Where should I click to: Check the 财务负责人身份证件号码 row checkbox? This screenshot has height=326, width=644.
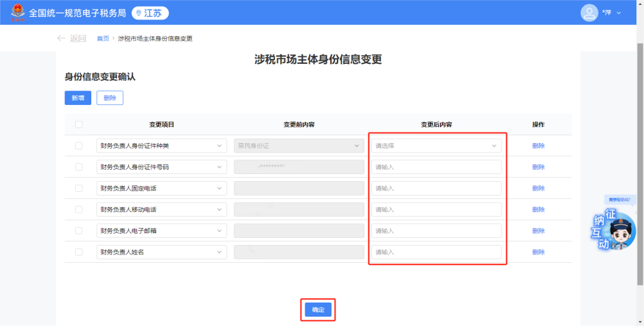[79, 167]
